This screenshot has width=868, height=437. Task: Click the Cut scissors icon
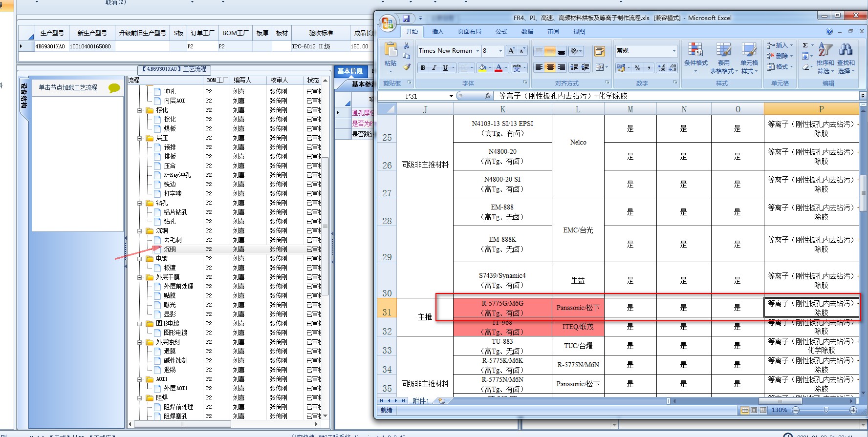tap(406, 45)
